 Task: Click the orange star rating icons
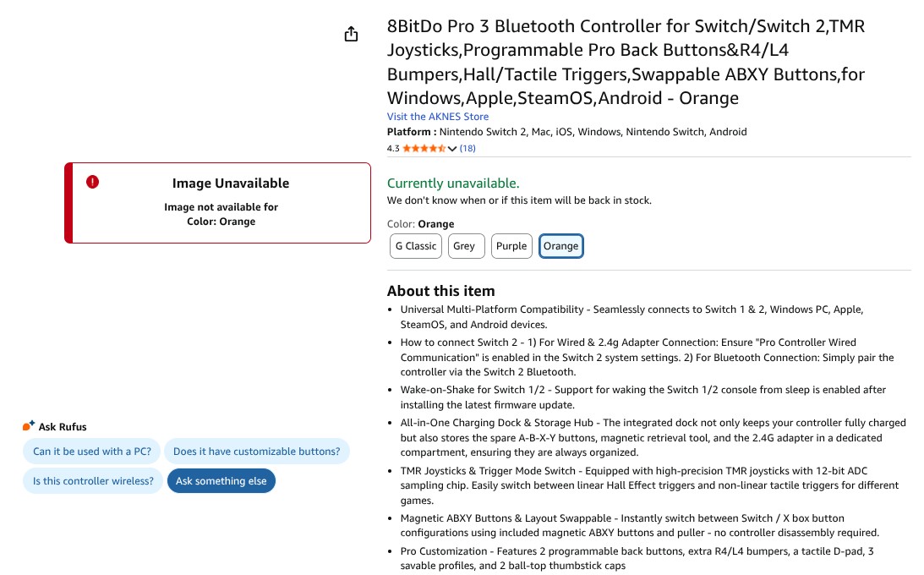tap(424, 149)
